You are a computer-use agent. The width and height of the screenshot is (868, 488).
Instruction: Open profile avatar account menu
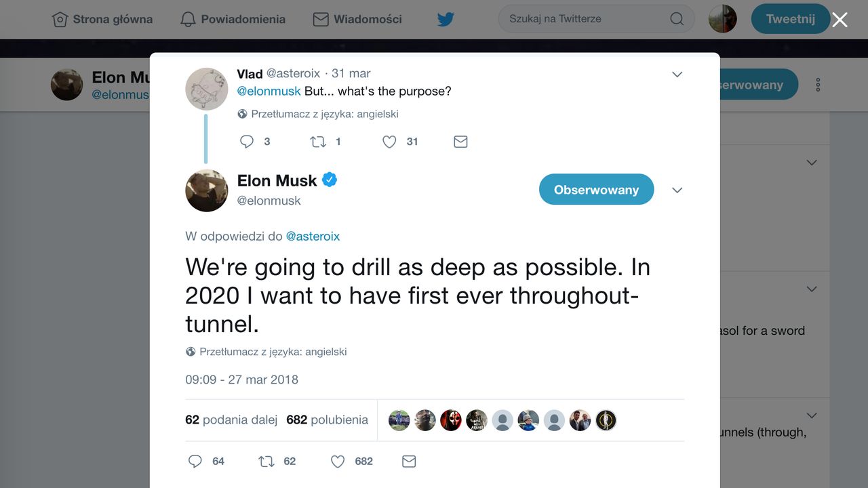722,19
